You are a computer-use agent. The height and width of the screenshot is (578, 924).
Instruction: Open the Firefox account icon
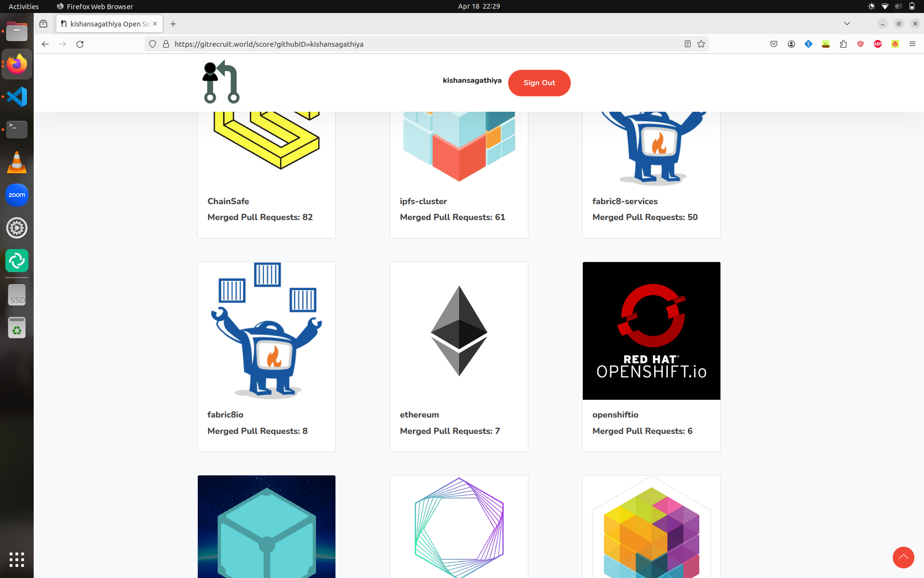coord(791,44)
